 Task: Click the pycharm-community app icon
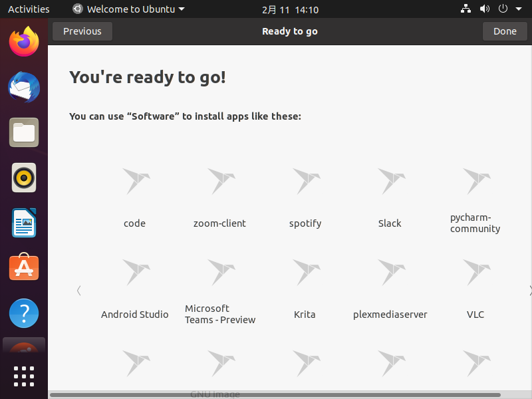(477, 181)
